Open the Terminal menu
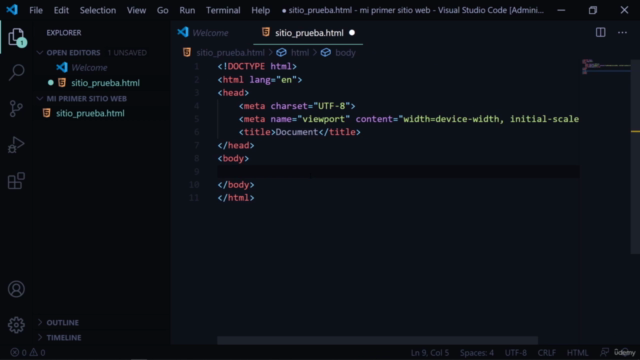 [223, 10]
